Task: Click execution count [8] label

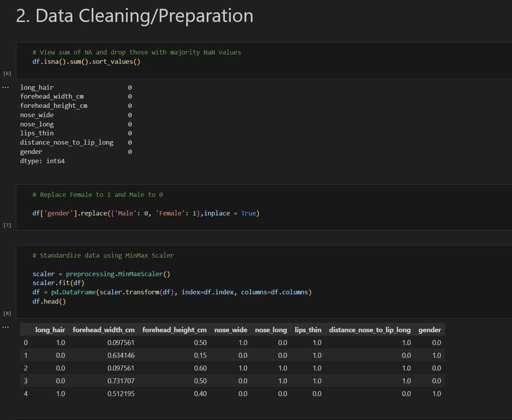Action: point(7,314)
